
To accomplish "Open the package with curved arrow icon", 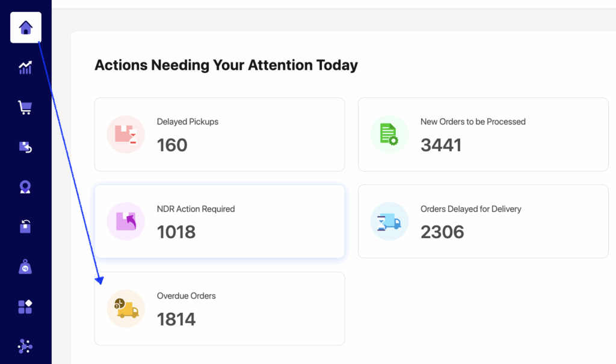I will tap(25, 227).
